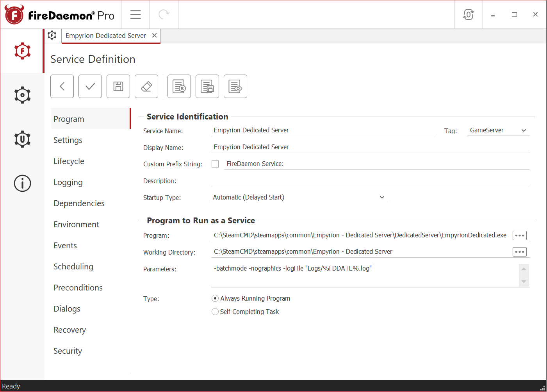
Task: Click the FireDaemon Pro logo
Action: [x=59, y=15]
